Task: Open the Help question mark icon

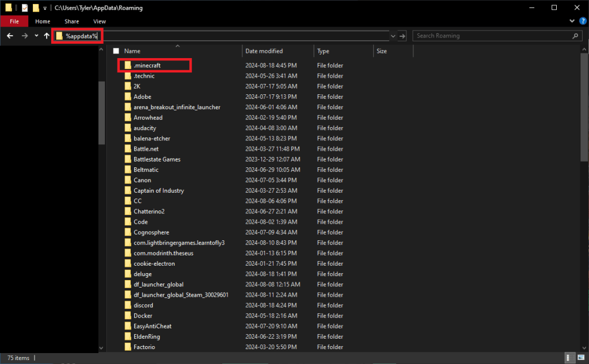Action: (582, 21)
